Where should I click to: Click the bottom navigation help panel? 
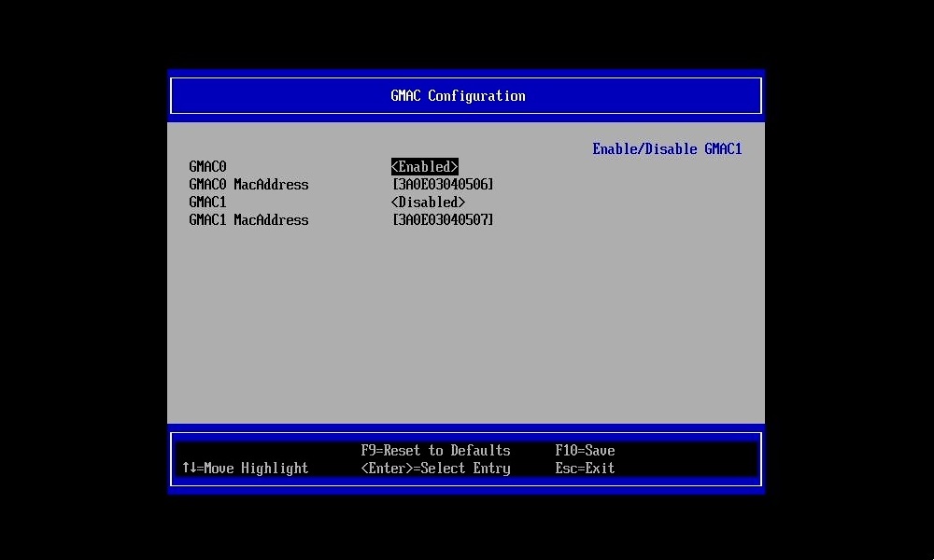click(x=466, y=458)
